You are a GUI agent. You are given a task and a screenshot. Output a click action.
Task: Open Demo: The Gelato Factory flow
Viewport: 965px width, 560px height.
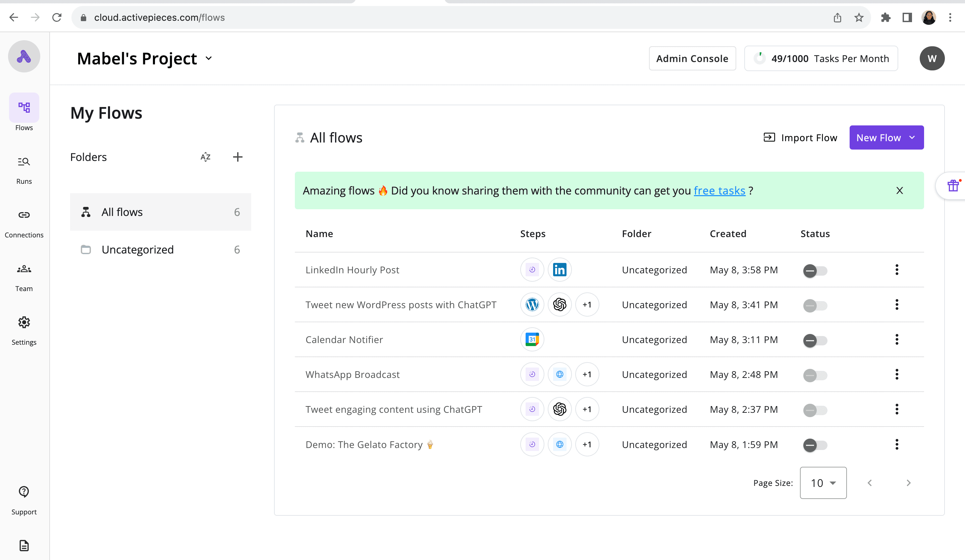(x=370, y=444)
